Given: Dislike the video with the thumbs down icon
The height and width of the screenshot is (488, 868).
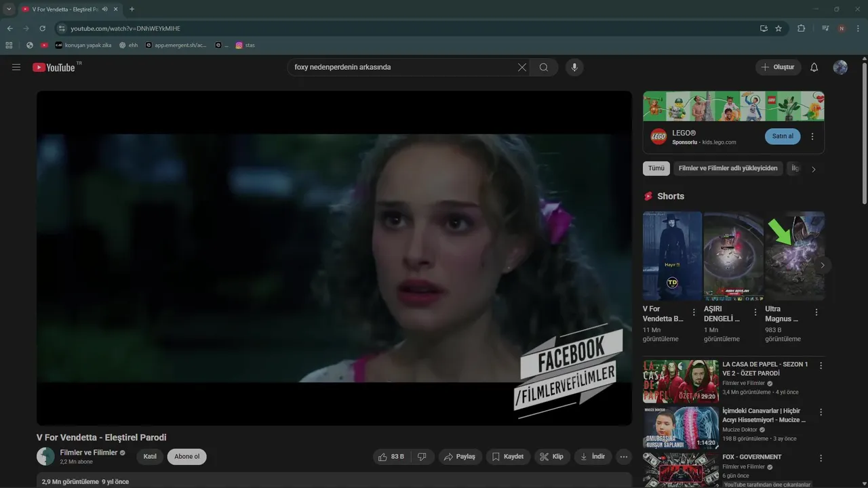Looking at the screenshot, I should click(422, 457).
